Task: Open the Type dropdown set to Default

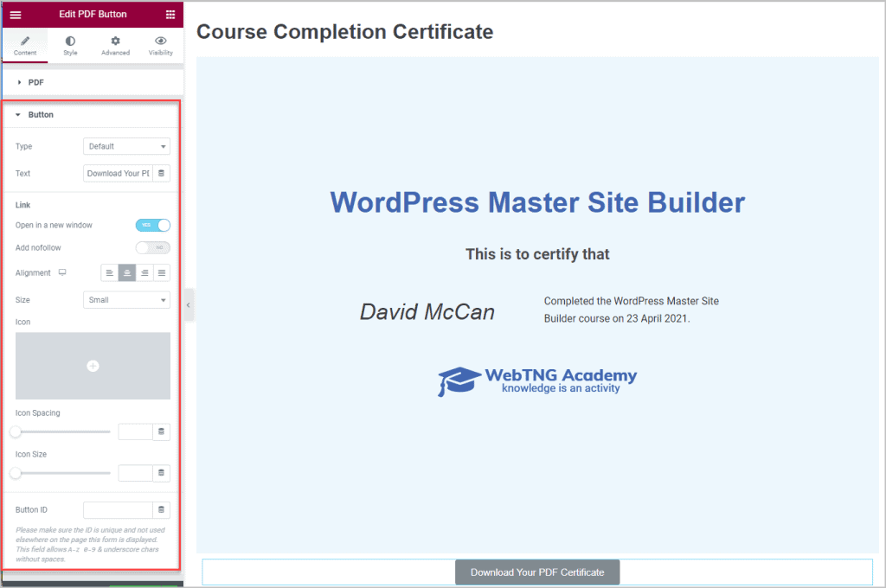Action: coord(126,147)
